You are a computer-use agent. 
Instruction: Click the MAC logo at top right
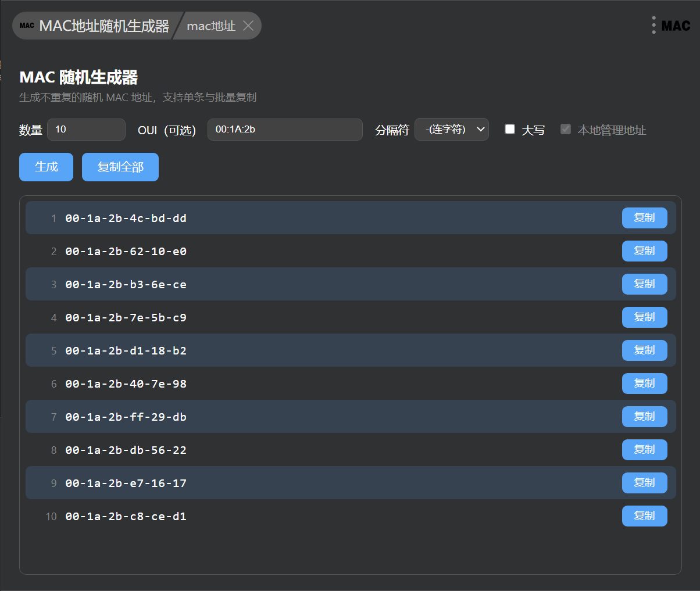[676, 26]
